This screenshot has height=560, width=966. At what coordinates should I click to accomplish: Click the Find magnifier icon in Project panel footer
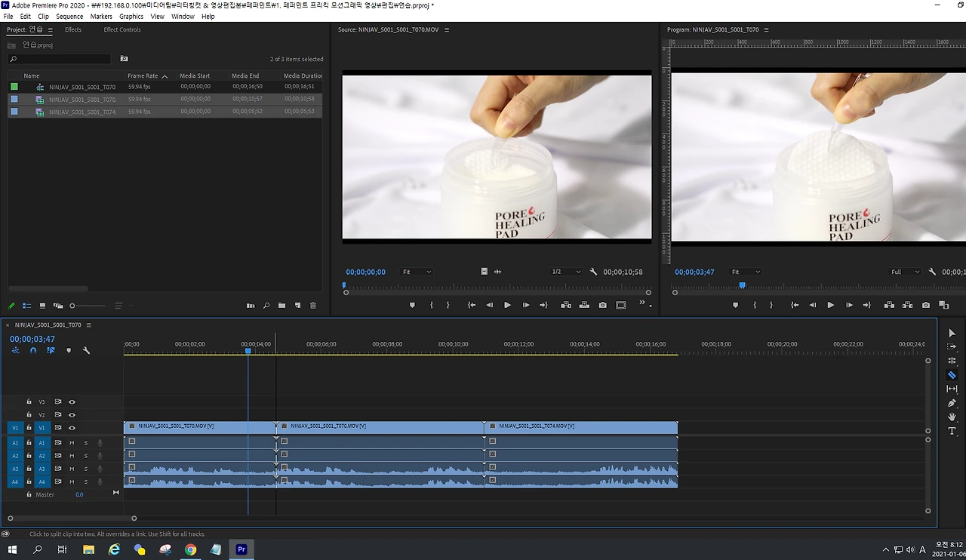click(266, 306)
